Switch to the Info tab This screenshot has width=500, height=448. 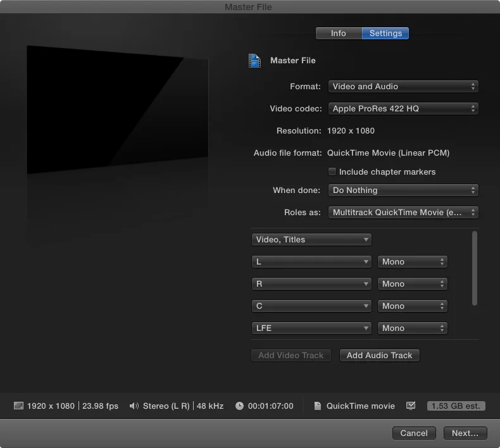tap(339, 33)
